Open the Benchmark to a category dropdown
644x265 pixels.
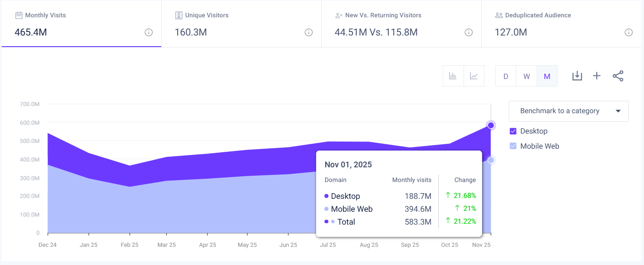(x=569, y=111)
